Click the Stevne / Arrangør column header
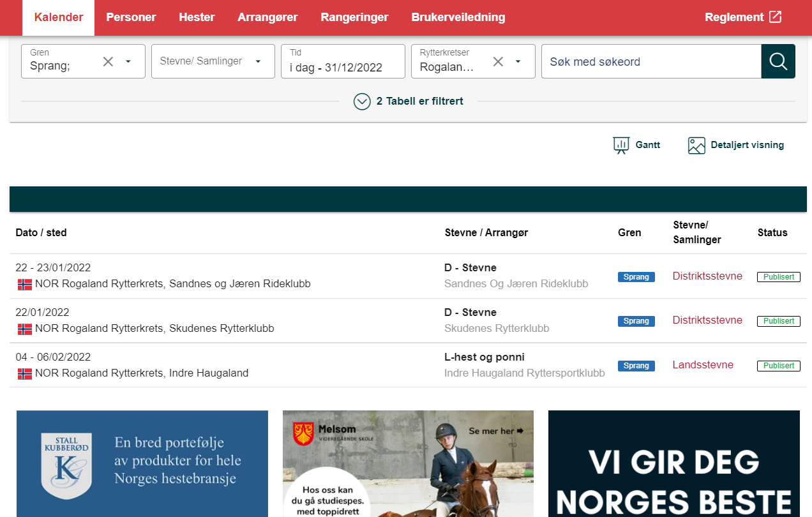The image size is (812, 517). [x=486, y=232]
